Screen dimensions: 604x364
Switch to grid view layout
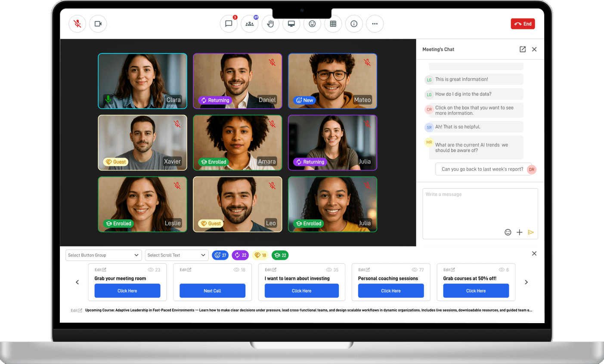point(333,24)
